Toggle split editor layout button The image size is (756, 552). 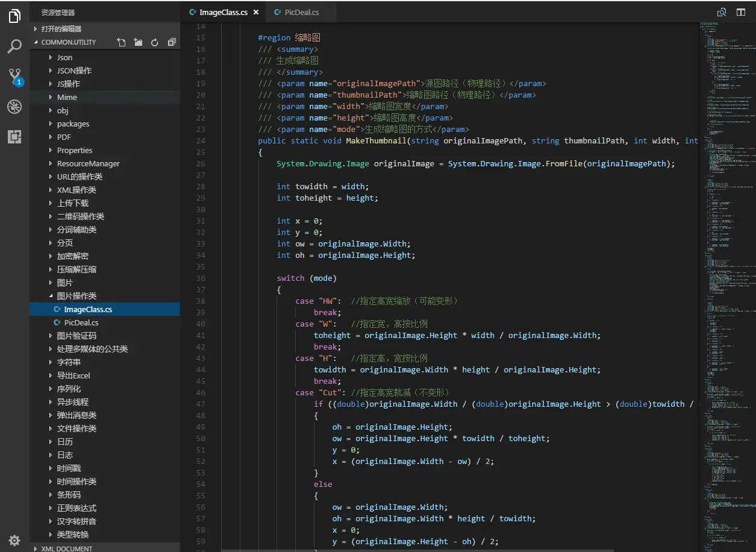coord(741,12)
